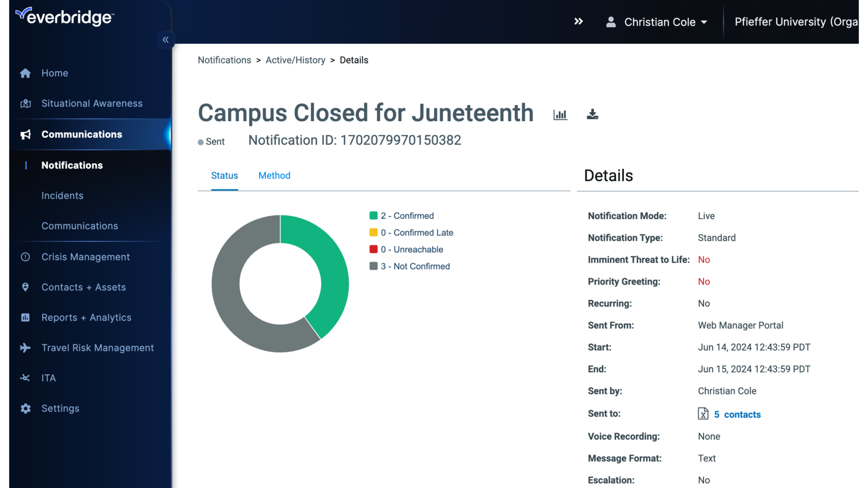Open the Christian Cole user dropdown

pos(656,22)
